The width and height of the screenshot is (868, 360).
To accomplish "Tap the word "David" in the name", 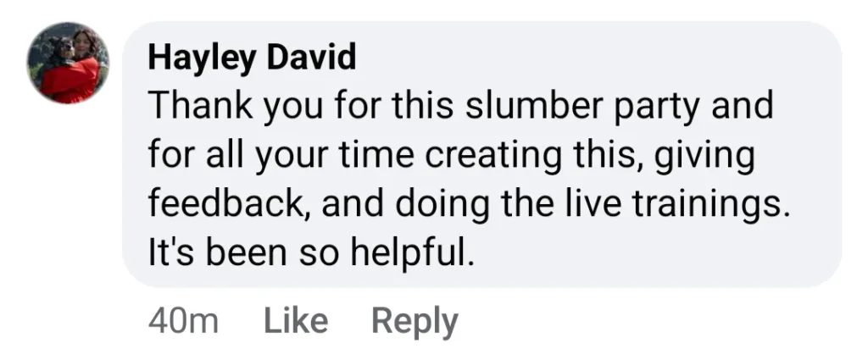I will coord(310,57).
